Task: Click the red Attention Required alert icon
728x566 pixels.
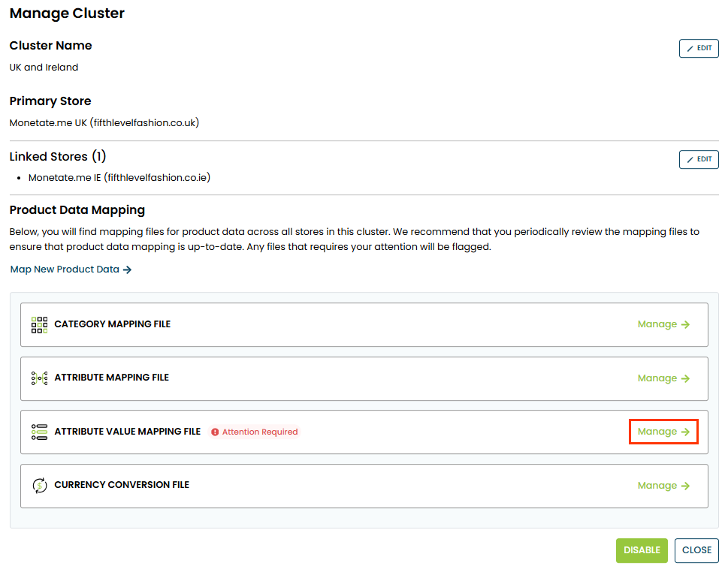Action: coord(215,432)
